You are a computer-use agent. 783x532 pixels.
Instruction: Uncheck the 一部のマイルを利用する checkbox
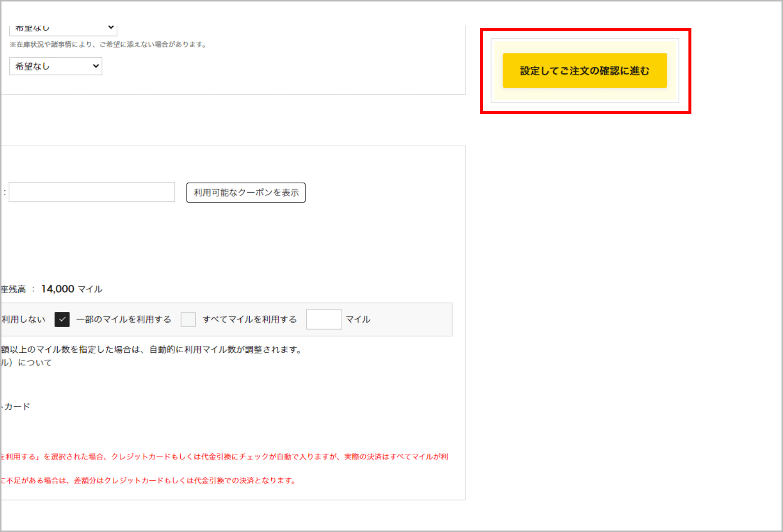pos(62,320)
